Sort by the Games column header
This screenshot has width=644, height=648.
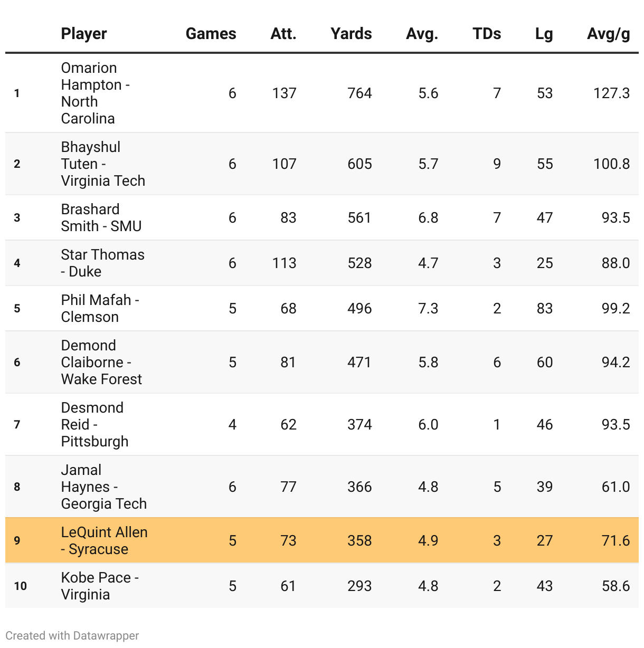(211, 34)
